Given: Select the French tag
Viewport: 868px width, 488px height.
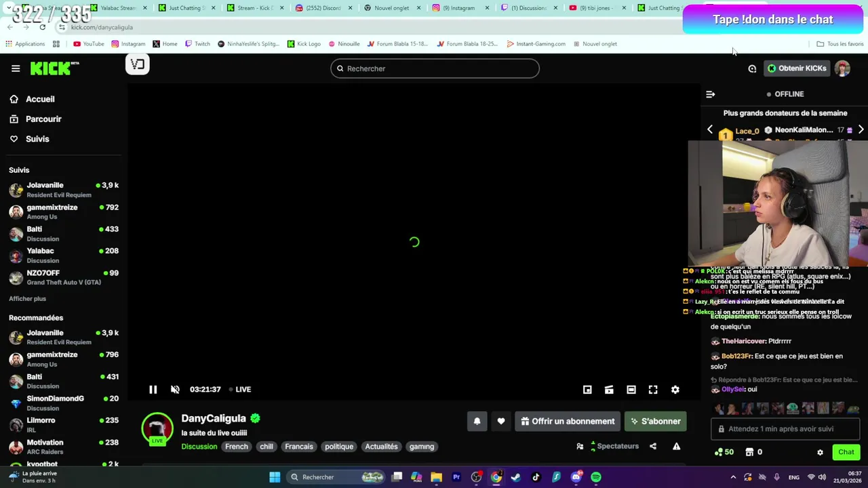Looking at the screenshot, I should [237, 447].
